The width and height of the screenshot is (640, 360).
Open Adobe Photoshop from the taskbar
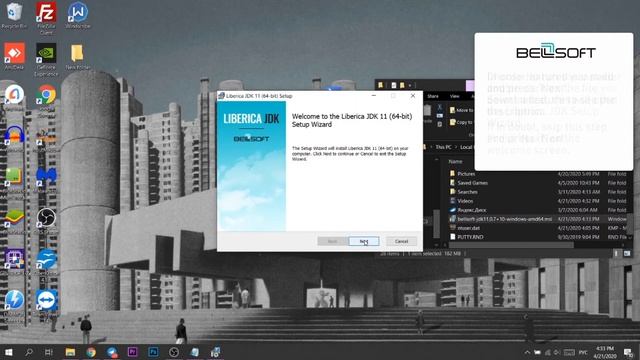click(153, 352)
